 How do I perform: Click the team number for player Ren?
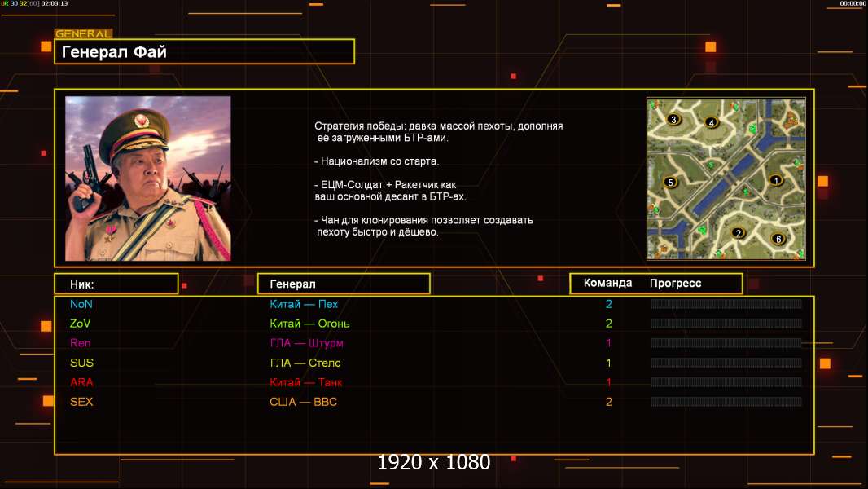[609, 343]
